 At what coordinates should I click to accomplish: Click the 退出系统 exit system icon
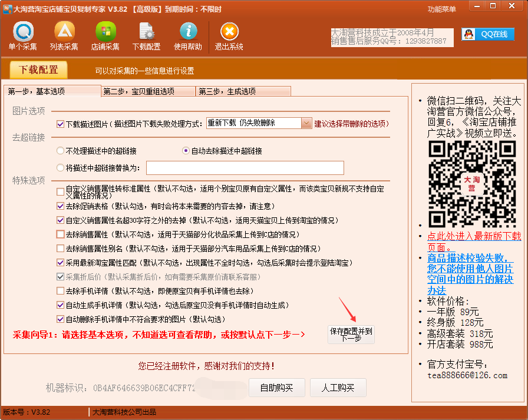pyautogui.click(x=229, y=36)
